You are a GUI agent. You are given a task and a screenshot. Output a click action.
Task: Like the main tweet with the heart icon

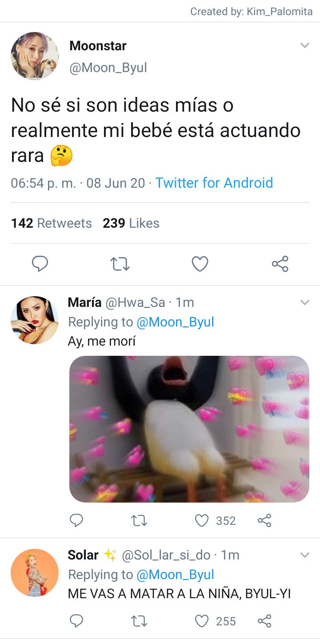pos(200,264)
